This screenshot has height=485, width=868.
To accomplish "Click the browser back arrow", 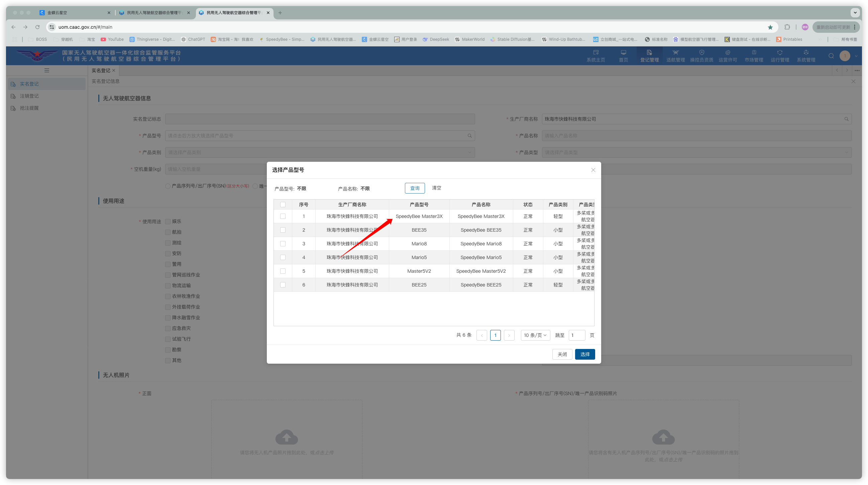I will [x=13, y=27].
